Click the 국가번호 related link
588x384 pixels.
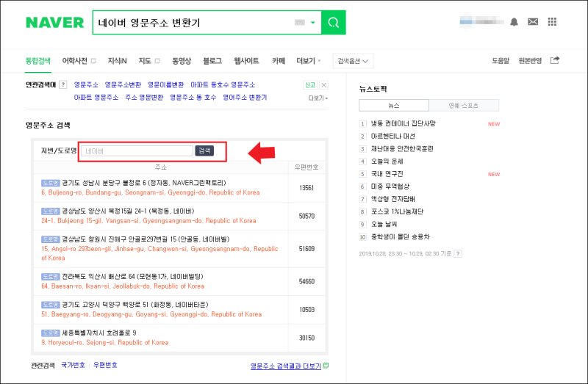point(73,365)
